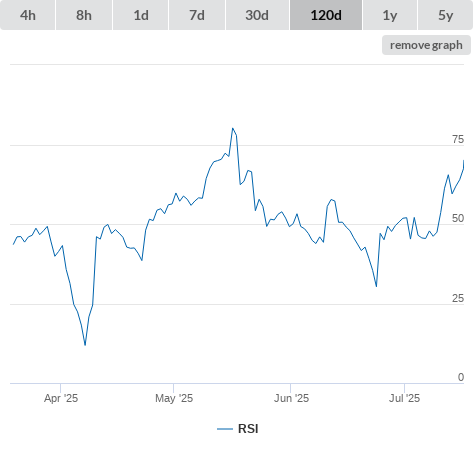Open the 5y time range
The width and height of the screenshot is (474, 455).
point(445,15)
